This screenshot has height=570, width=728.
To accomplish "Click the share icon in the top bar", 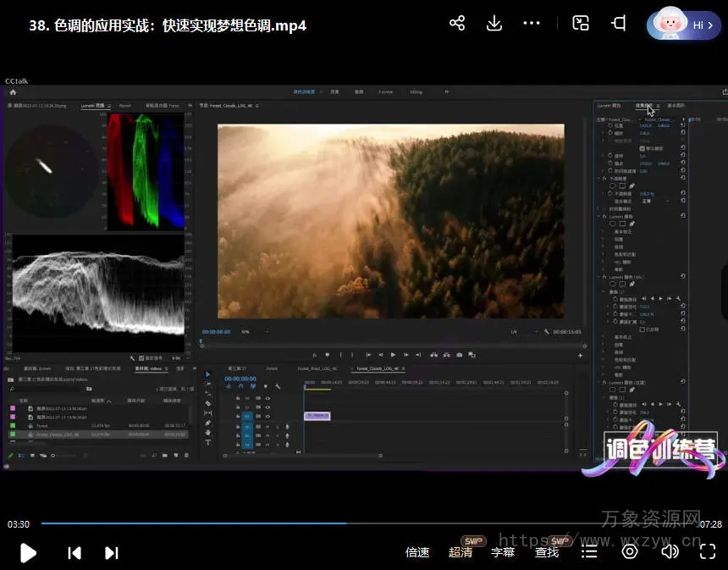I will (x=457, y=24).
